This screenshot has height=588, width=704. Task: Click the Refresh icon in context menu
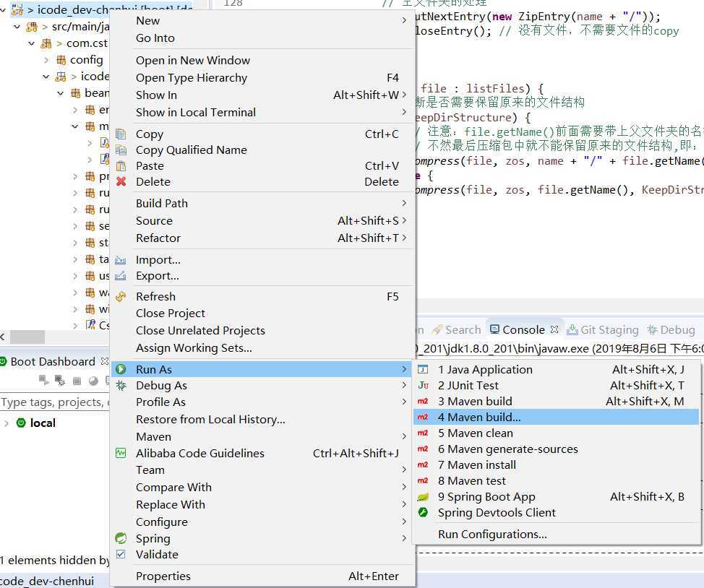pyautogui.click(x=121, y=297)
